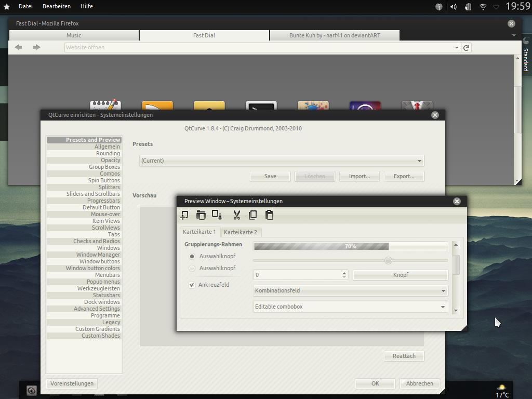Click the download-arrow icon in Preview Window toolbar
This screenshot has height=399, width=532.
[x=217, y=215]
